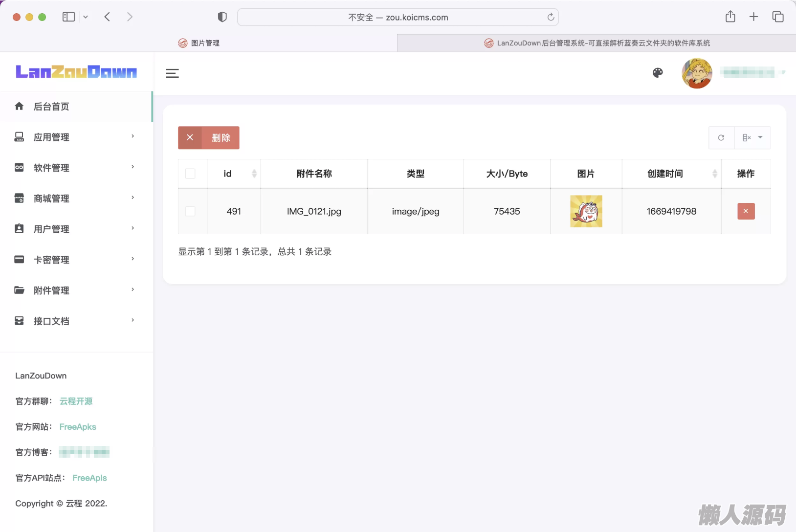Screen dimensions: 796x532
Task: Toggle the select-all header checkbox
Action: 190,174
